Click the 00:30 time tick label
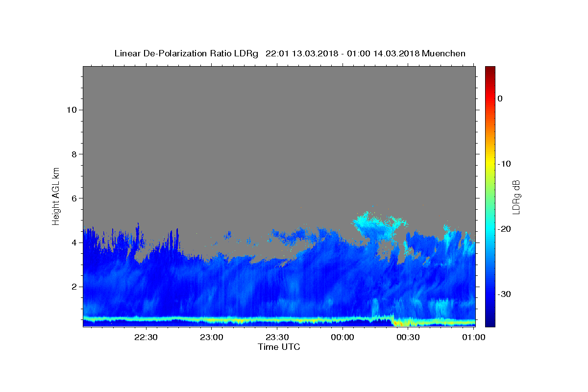Screen dimensions: 588x392 pos(408,338)
